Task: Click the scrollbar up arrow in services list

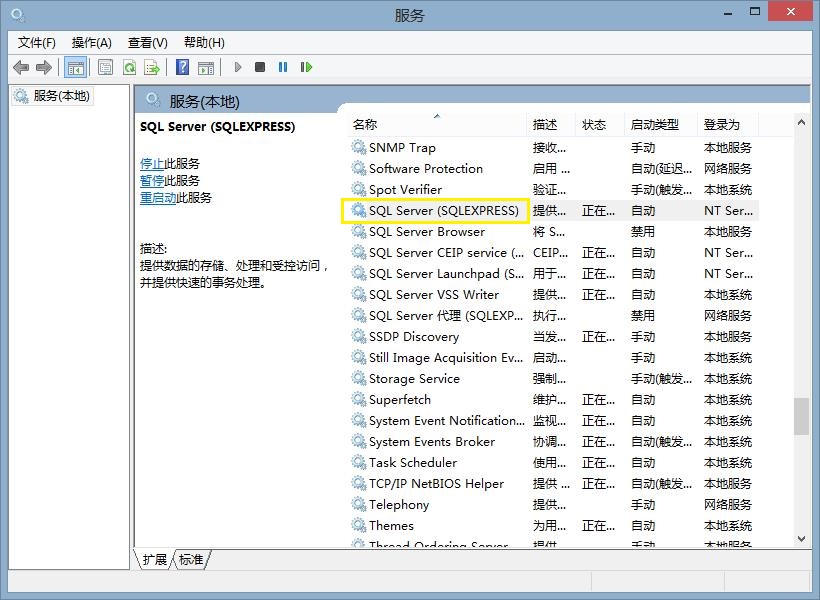Action: tap(801, 122)
